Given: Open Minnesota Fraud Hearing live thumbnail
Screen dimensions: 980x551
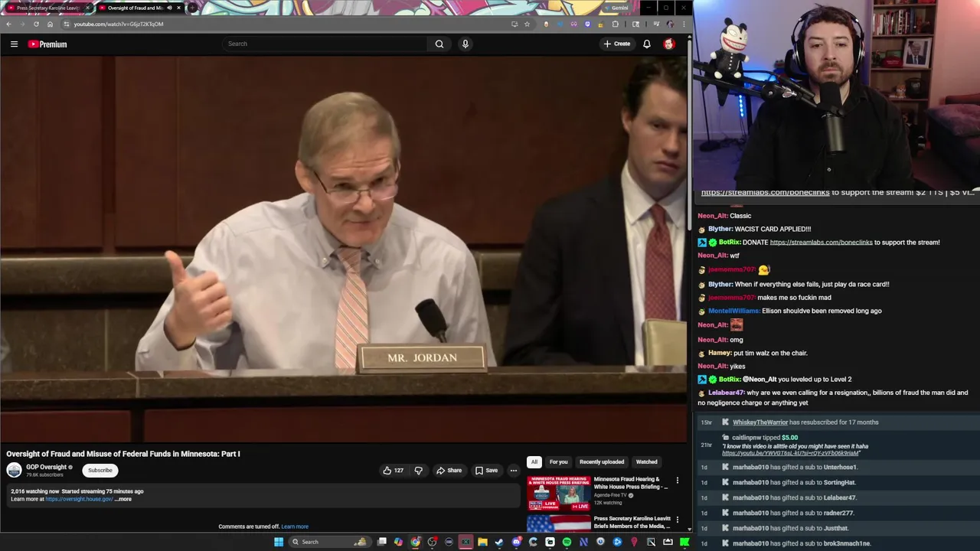Looking at the screenshot, I should pyautogui.click(x=558, y=493).
